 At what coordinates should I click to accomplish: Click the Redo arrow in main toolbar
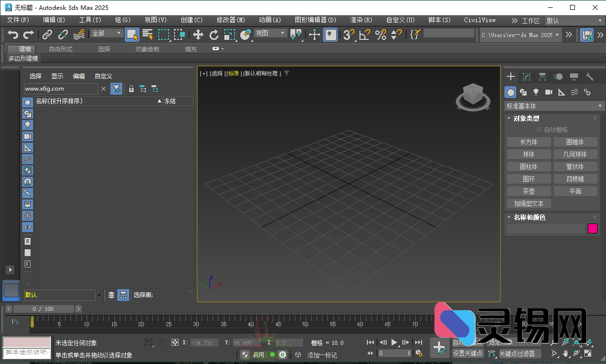29,34
